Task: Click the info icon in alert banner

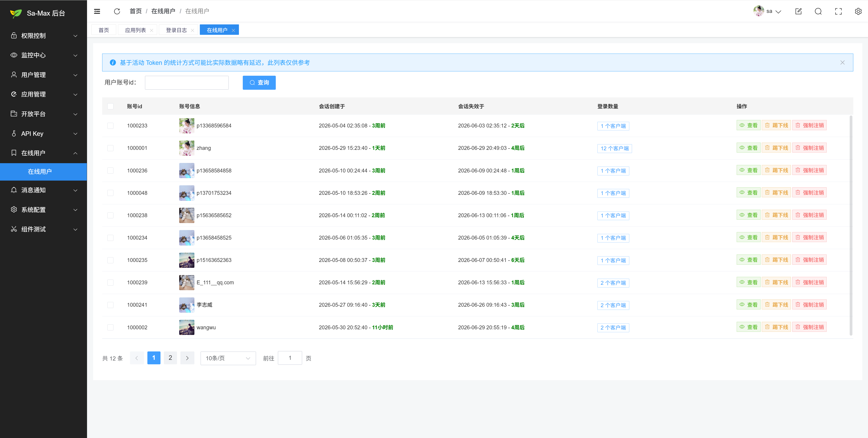Action: 113,63
